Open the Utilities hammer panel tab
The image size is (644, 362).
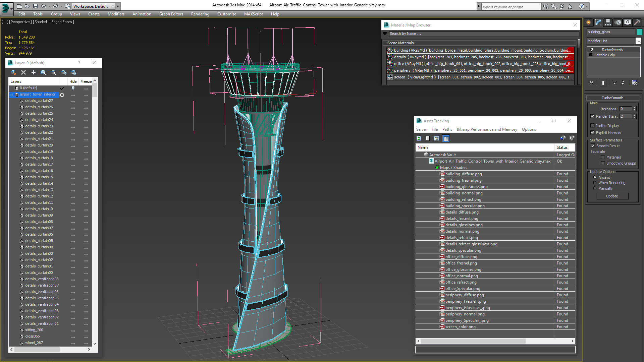637,22
